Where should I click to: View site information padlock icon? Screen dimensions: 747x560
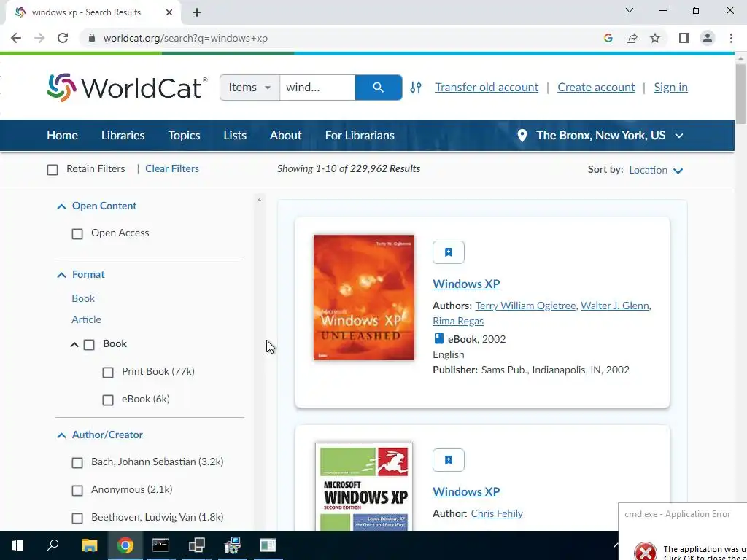pyautogui.click(x=92, y=38)
